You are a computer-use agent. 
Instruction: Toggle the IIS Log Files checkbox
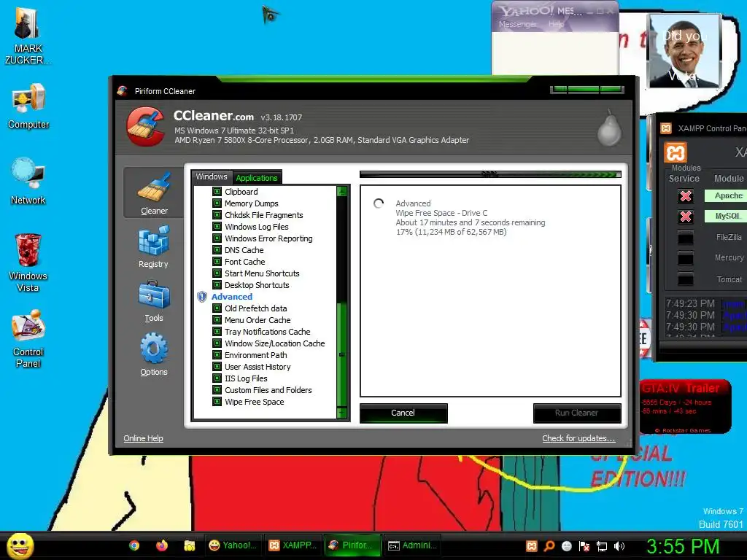[217, 378]
